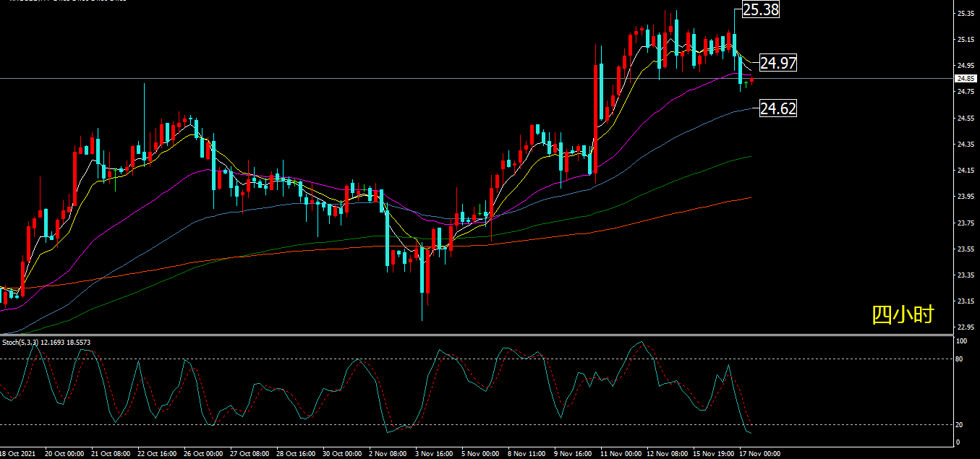Viewport: 980px width, 459px height.
Task: Click the 22.95 price axis value
Action: 966,327
